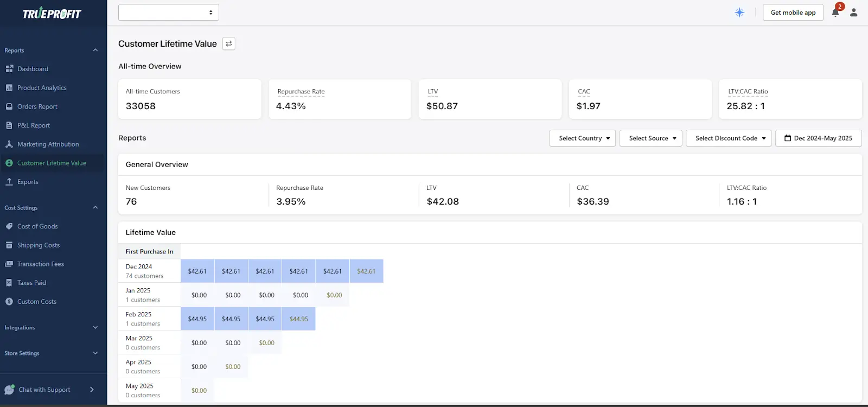Click the Mar 2025 cohort row label
The height and width of the screenshot is (407, 868).
(x=149, y=342)
